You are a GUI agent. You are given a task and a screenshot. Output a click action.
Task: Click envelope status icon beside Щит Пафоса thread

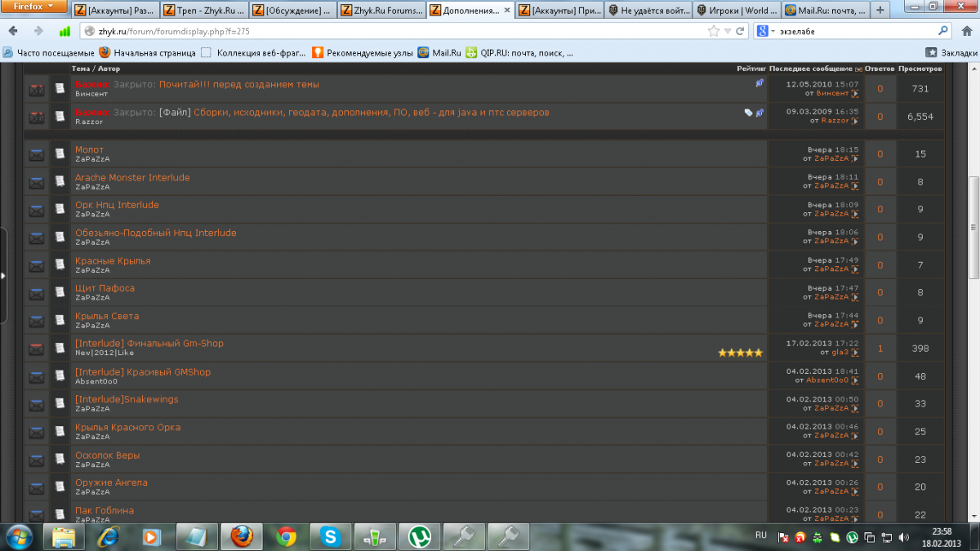36,294
